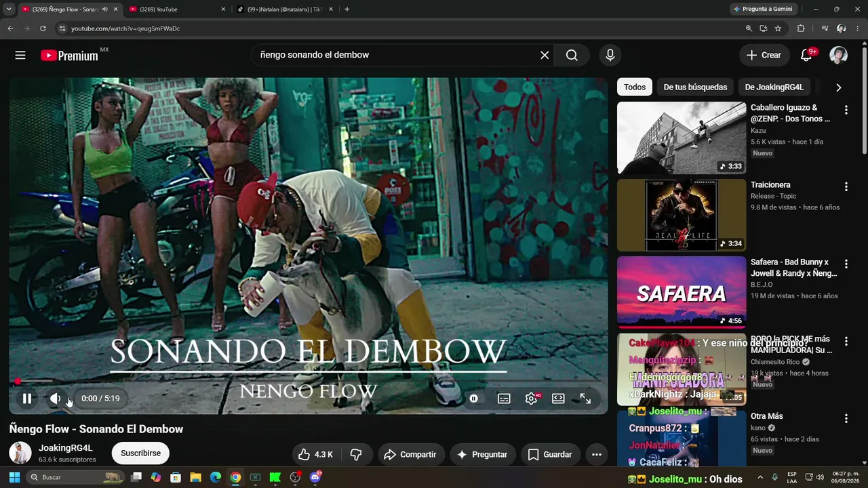Open options for the Safaera video

pos(846,264)
